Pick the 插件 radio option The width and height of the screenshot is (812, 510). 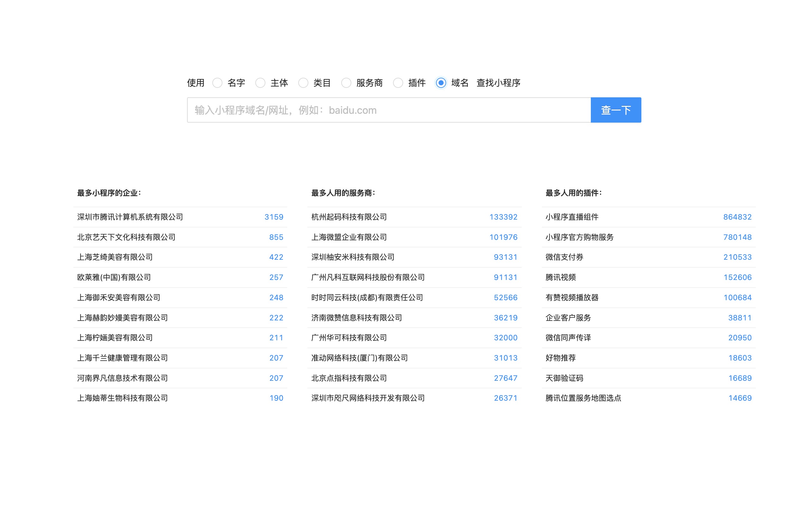pyautogui.click(x=398, y=83)
